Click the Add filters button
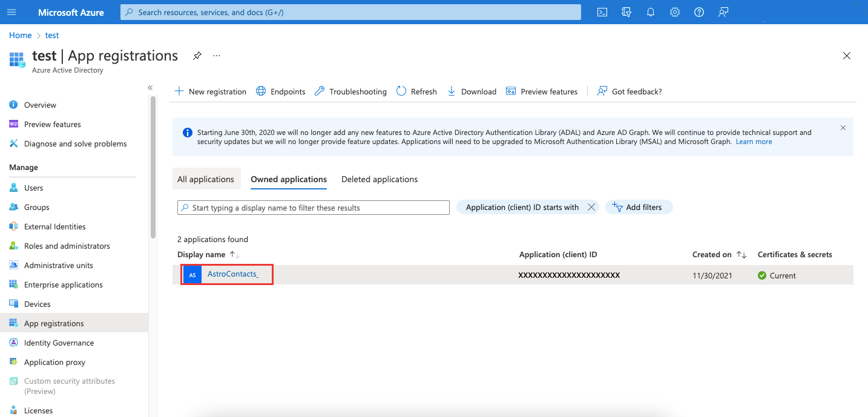Image resolution: width=868 pixels, height=417 pixels. (x=639, y=207)
